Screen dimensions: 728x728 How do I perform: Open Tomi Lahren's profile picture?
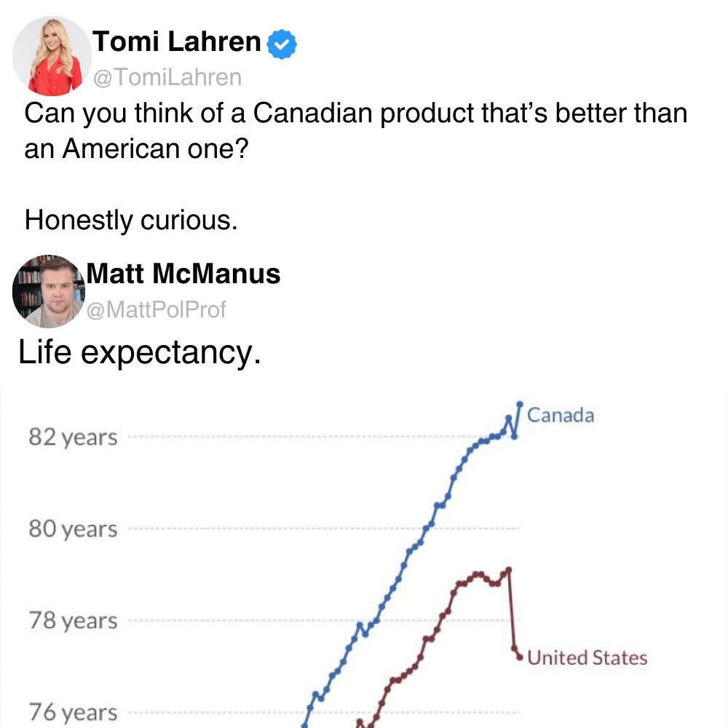click(x=52, y=56)
